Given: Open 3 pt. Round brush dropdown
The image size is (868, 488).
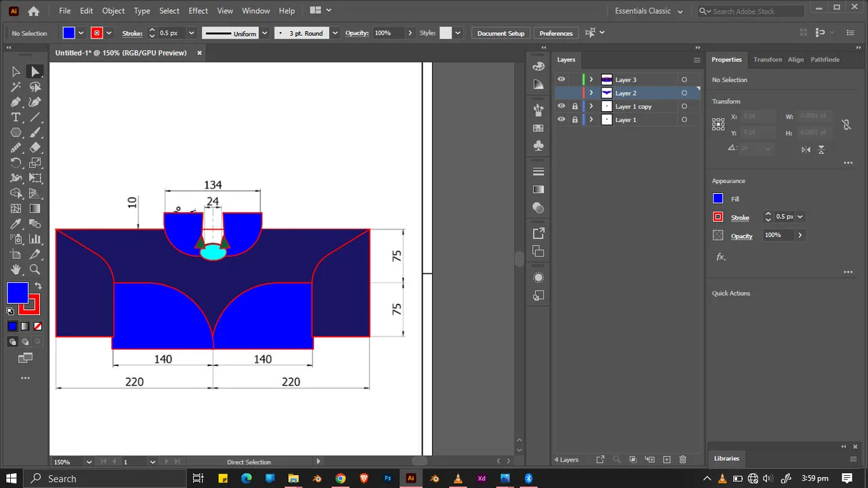Looking at the screenshot, I should 334,33.
